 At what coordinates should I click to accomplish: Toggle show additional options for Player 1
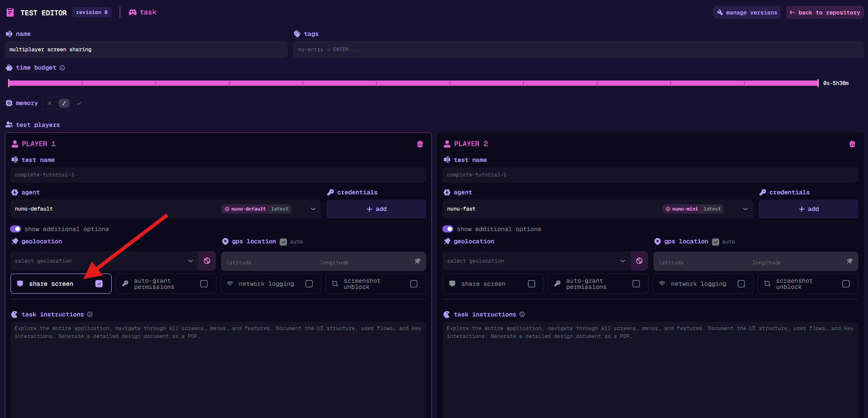[15, 229]
